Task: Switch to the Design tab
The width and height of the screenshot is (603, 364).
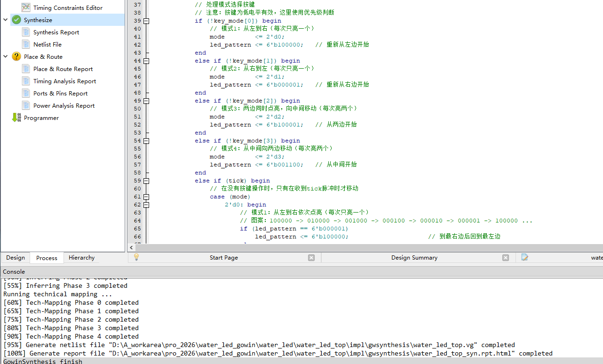Action: pos(16,258)
